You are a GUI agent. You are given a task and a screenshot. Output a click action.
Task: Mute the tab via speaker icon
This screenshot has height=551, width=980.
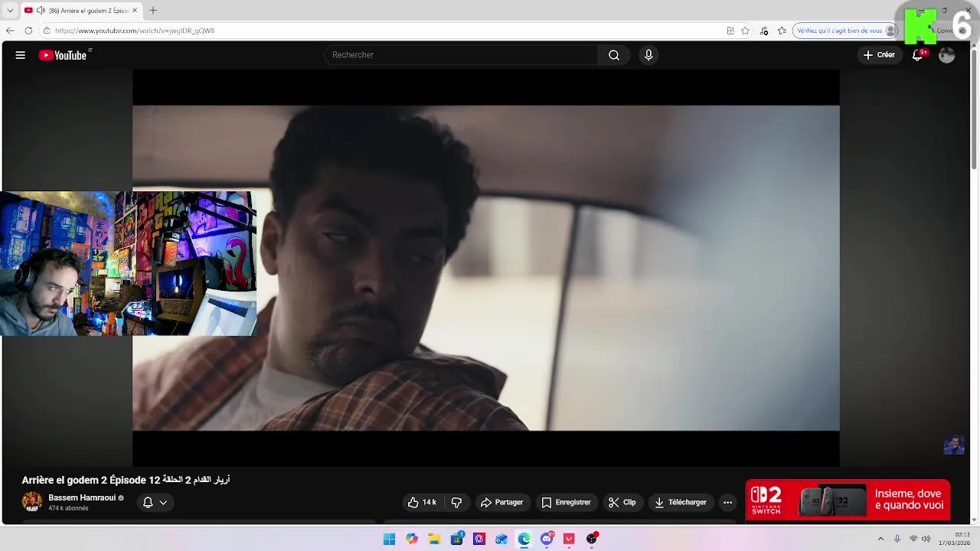pyautogui.click(x=41, y=11)
